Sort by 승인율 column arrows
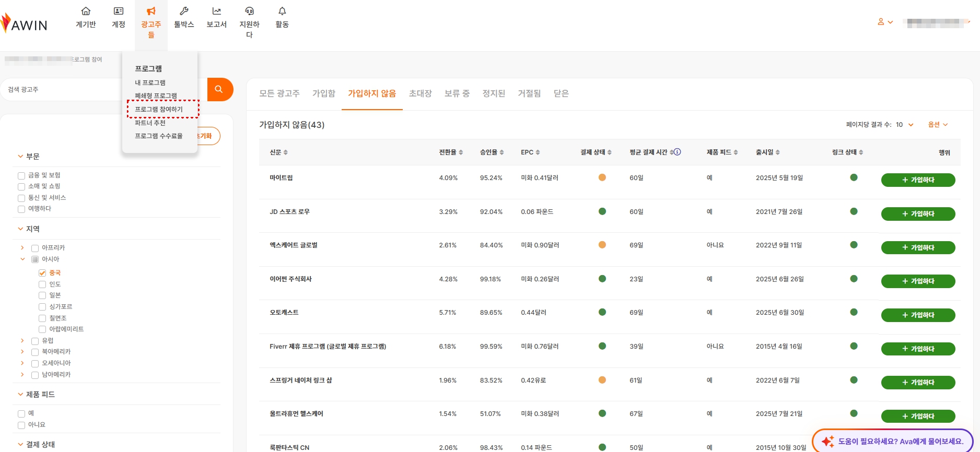 tap(501, 152)
